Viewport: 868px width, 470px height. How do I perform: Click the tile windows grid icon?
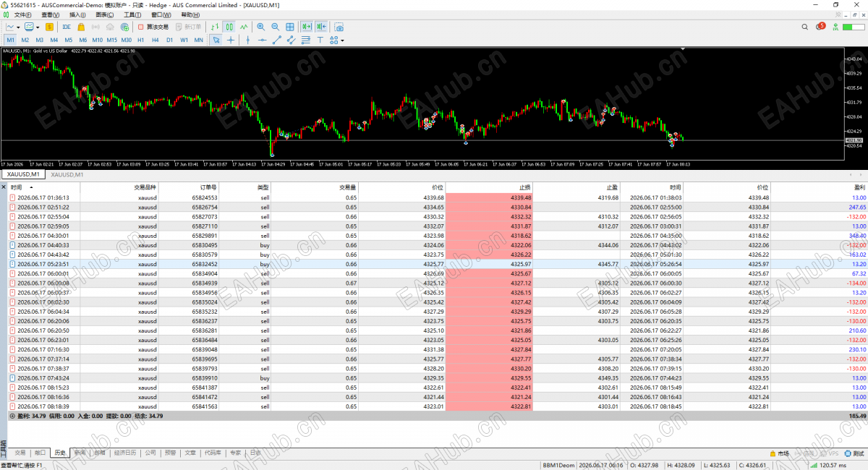[290, 27]
